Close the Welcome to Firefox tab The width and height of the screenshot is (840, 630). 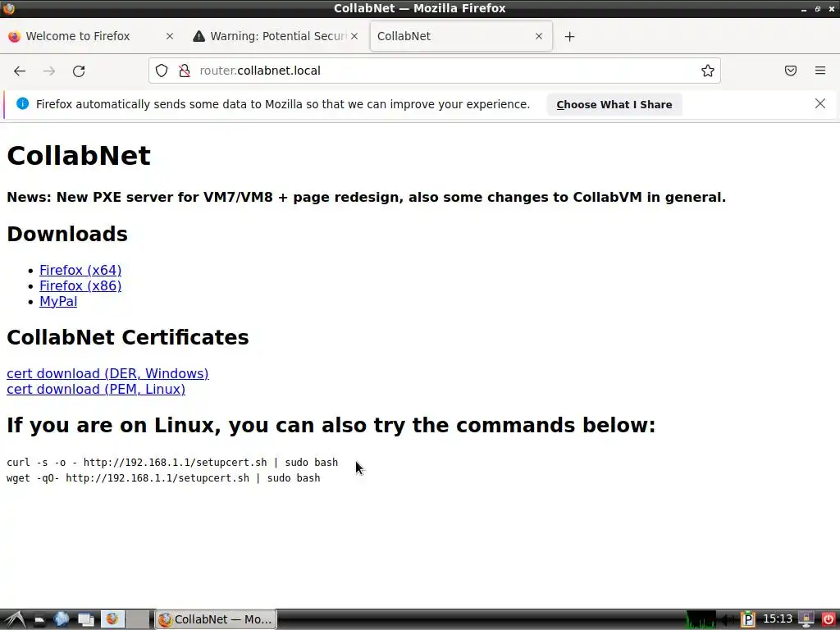170,36
